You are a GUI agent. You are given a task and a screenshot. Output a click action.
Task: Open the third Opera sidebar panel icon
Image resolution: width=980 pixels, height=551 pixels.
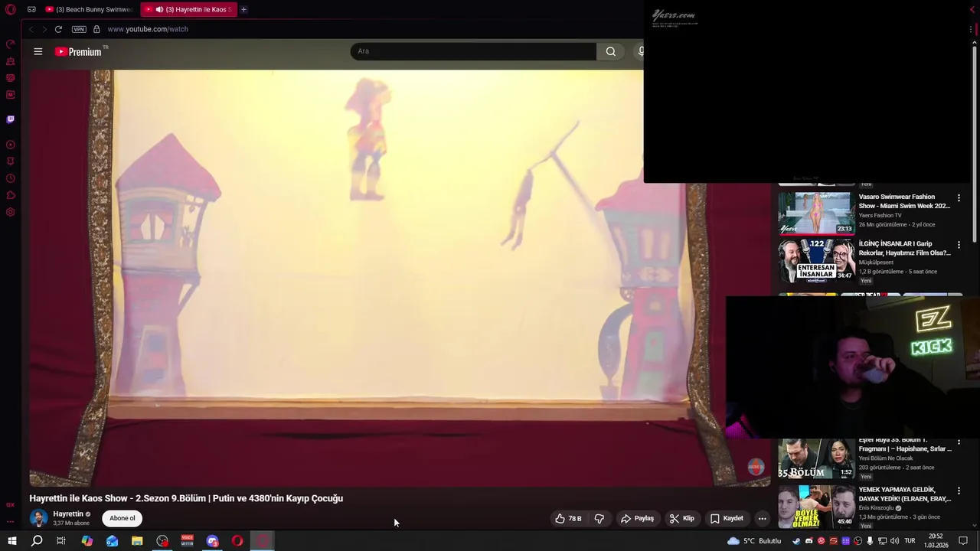pos(11,78)
